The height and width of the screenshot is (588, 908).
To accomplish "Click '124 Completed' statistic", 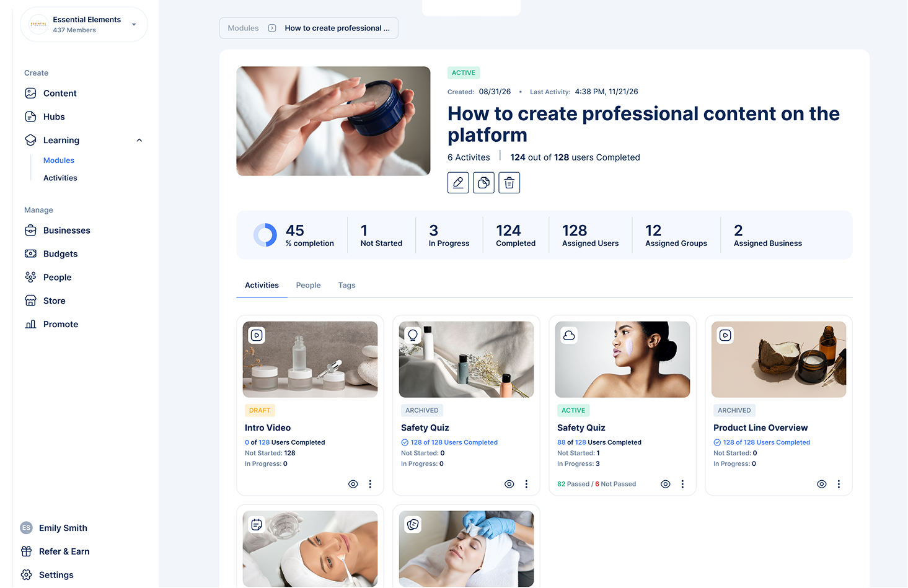I will [x=516, y=235].
